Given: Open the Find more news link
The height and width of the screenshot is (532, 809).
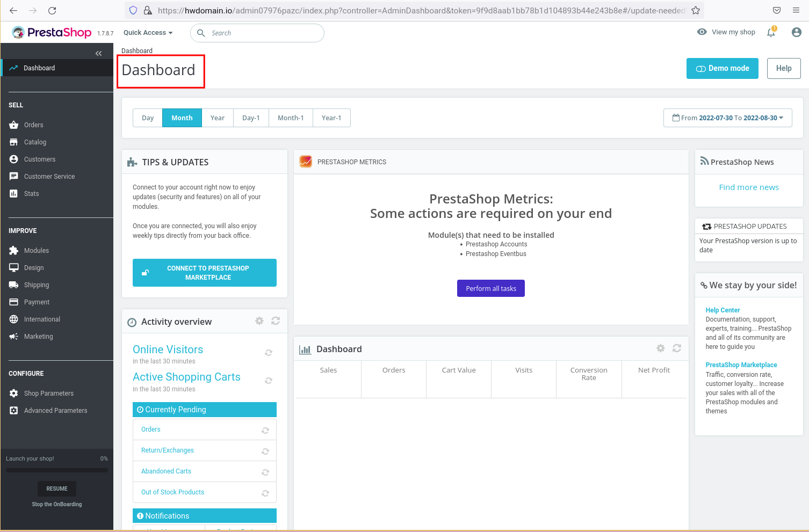Looking at the screenshot, I should coord(749,187).
